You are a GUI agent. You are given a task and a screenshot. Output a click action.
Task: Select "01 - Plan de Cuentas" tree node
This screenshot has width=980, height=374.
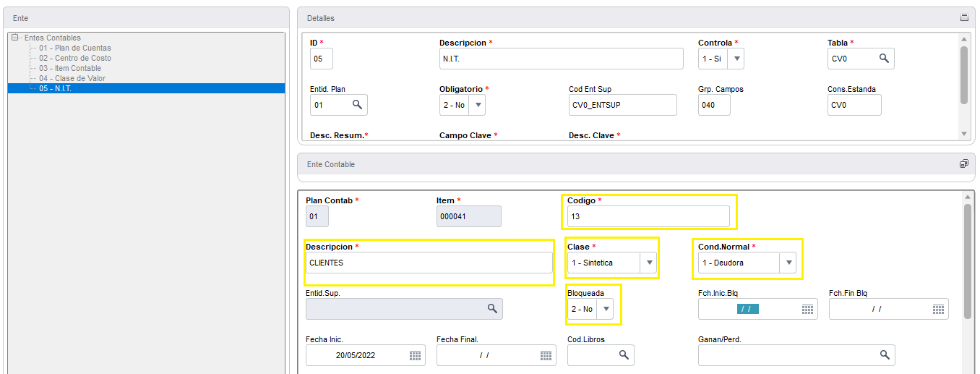click(x=75, y=48)
